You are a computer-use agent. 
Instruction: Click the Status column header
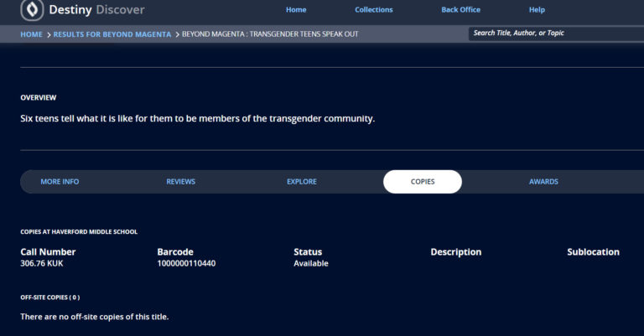pyautogui.click(x=308, y=252)
